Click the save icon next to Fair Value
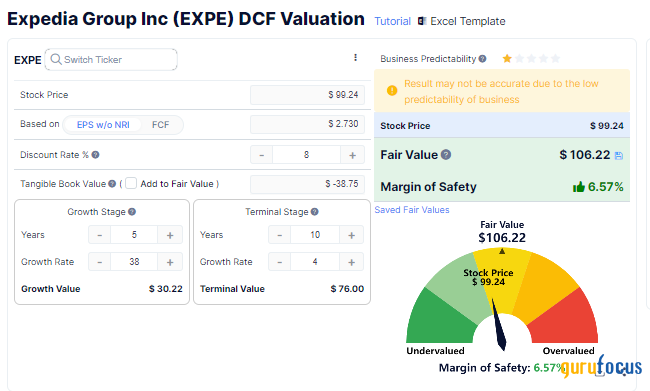The width and height of the screenshot is (650, 391). (618, 156)
